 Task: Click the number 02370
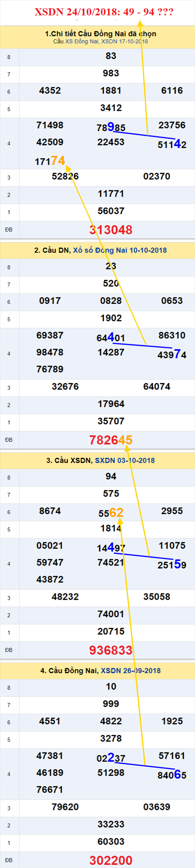(x=157, y=177)
